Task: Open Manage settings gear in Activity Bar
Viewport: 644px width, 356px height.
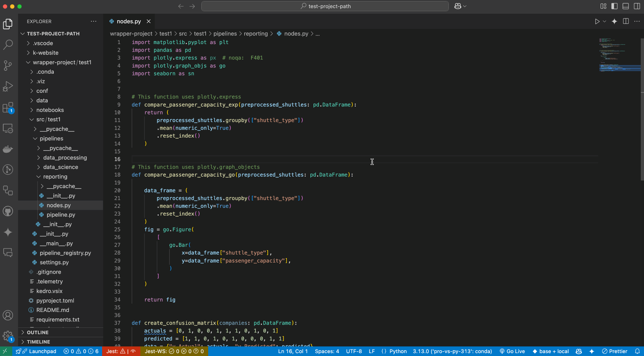Action: point(8,335)
